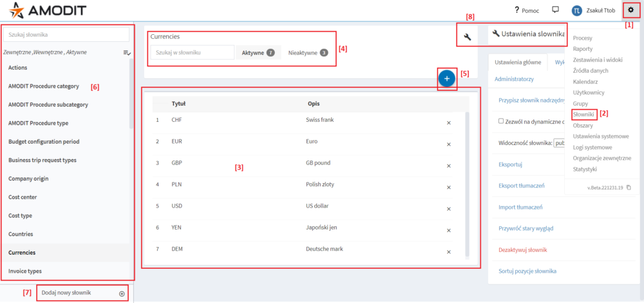Click plus icon beside Dodaj nowy słownik

point(122,293)
